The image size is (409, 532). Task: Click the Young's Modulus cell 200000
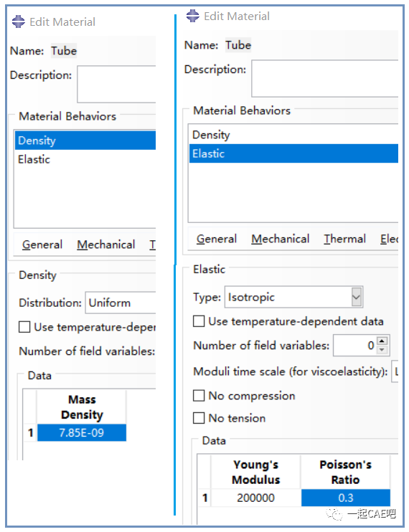256,498
